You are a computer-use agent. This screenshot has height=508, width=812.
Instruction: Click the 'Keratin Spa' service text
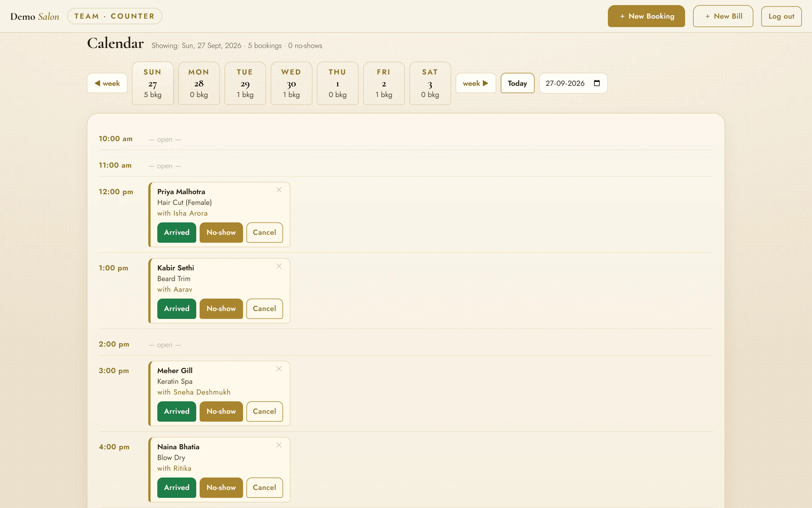tap(175, 382)
